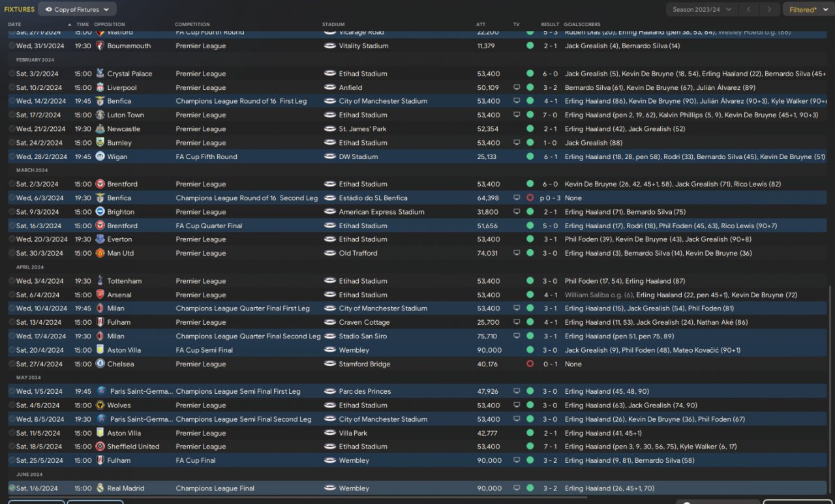Click the RESULT column header
The width and height of the screenshot is (835, 504).
[550, 25]
